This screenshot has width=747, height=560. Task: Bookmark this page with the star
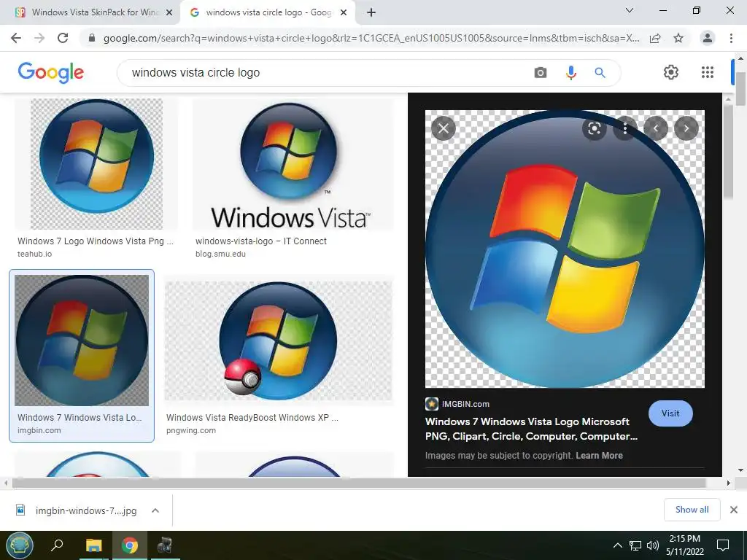click(x=678, y=38)
